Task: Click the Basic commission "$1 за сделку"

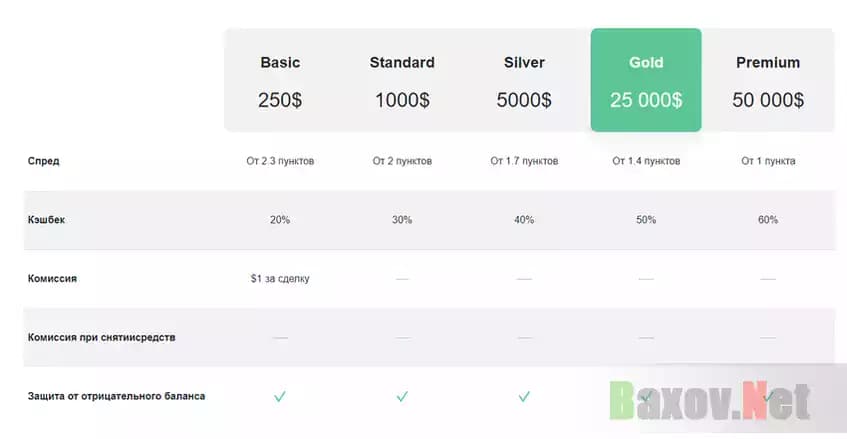Action: pyautogui.click(x=280, y=278)
